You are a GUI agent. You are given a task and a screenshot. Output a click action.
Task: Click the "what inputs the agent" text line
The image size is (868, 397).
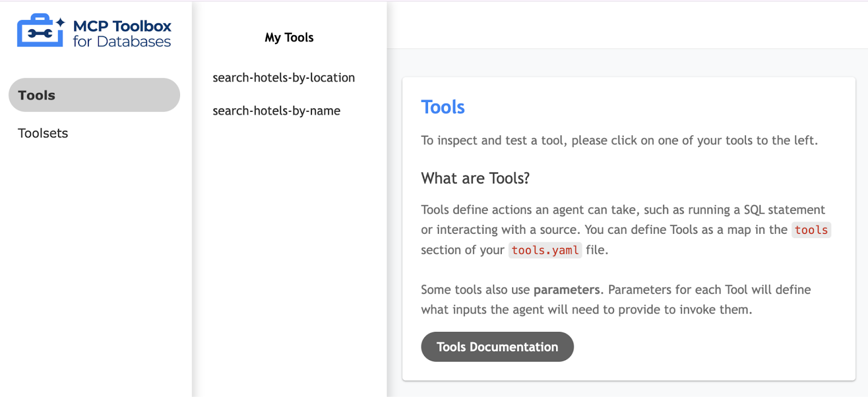(586, 310)
